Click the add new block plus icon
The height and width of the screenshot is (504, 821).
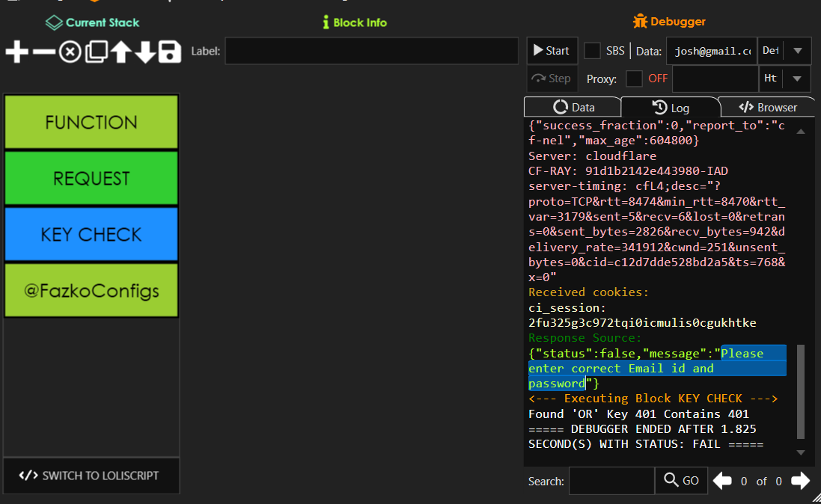tap(16, 52)
